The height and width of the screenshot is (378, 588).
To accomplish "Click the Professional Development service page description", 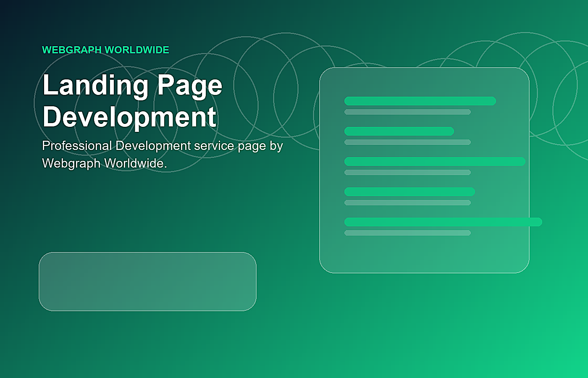I will coord(163,154).
